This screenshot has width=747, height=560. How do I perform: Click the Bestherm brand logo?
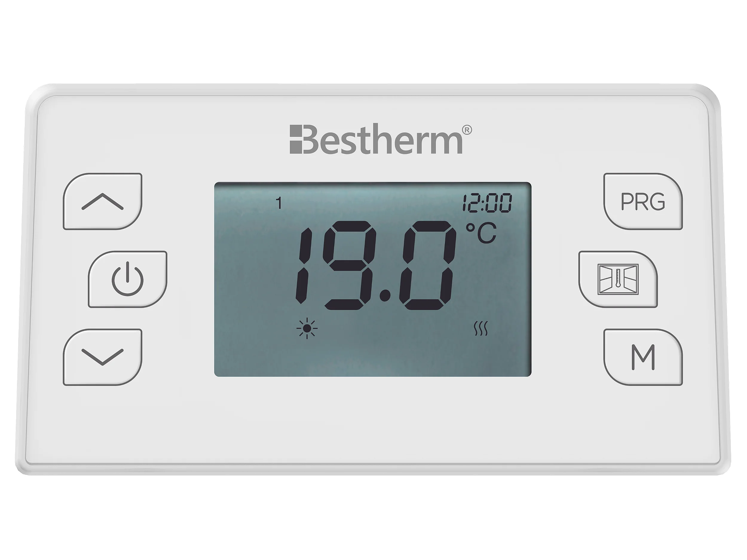(381, 139)
